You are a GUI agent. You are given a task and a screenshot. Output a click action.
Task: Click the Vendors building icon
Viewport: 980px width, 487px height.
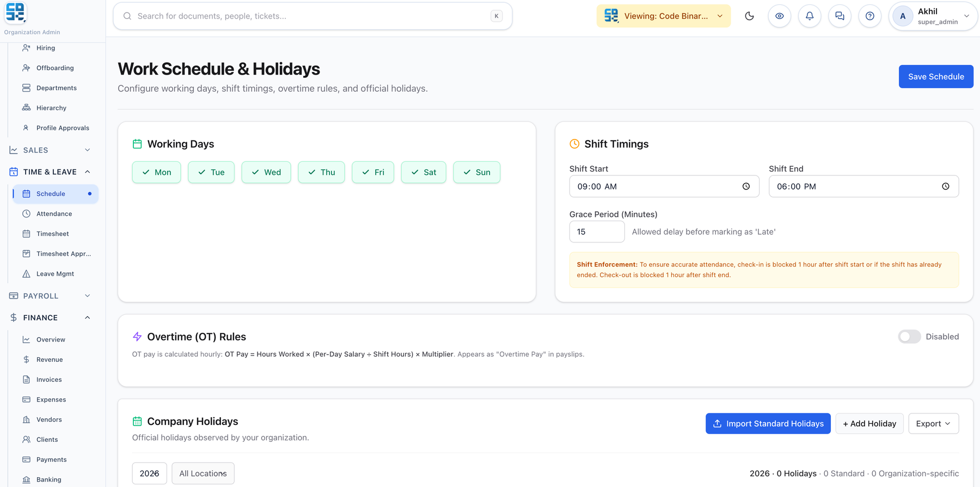[x=26, y=419]
